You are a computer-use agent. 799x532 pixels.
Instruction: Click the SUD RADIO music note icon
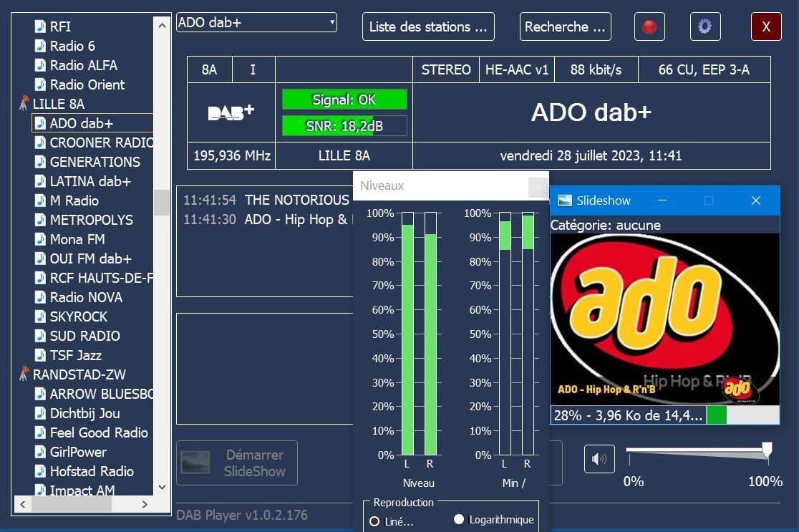(40, 336)
